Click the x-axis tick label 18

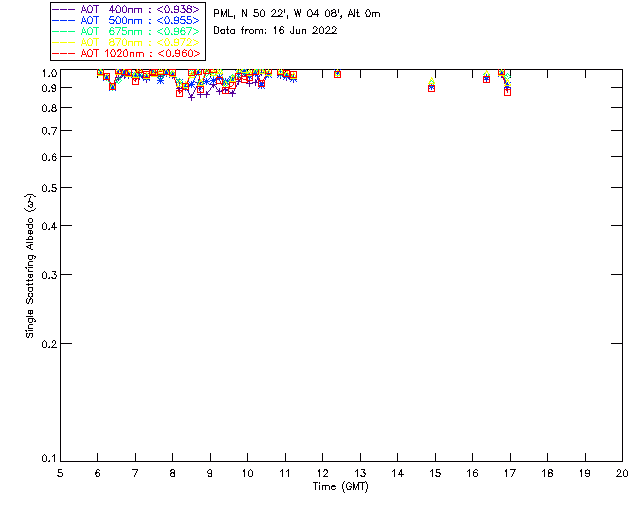pos(547,473)
